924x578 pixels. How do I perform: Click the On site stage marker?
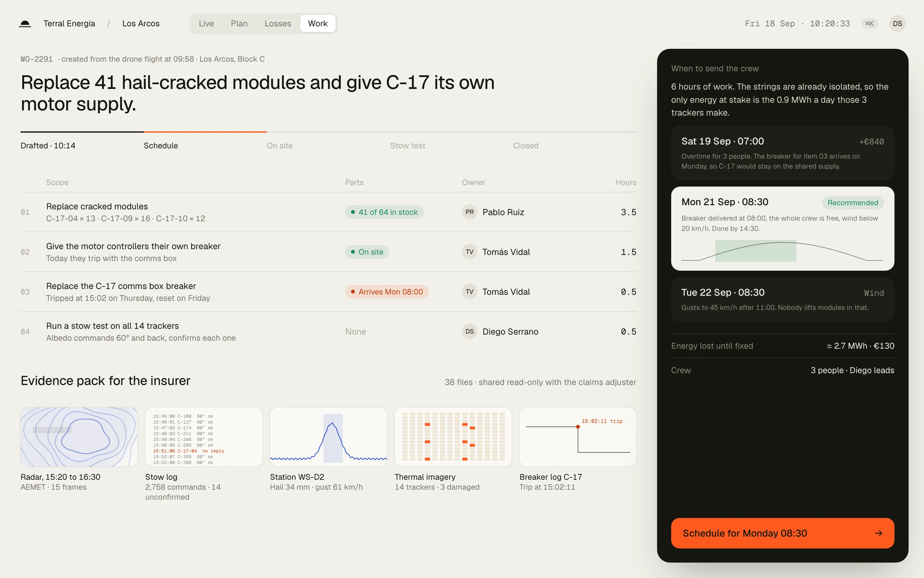coord(279,146)
